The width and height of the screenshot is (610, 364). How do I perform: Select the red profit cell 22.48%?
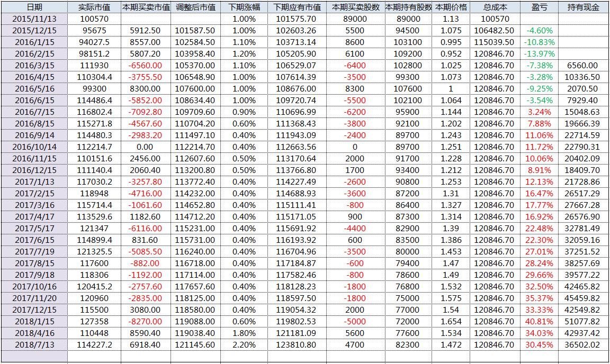(x=539, y=228)
